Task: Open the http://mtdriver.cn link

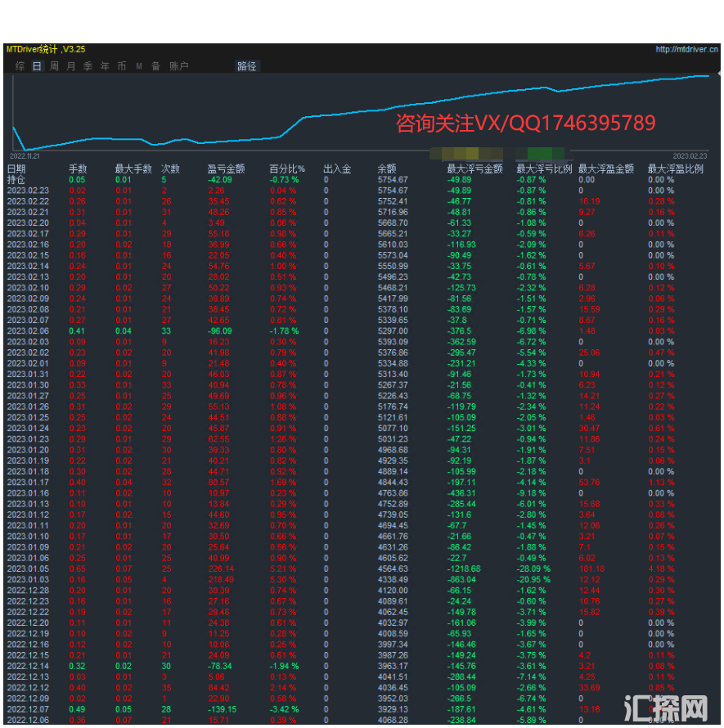Action: click(686, 49)
